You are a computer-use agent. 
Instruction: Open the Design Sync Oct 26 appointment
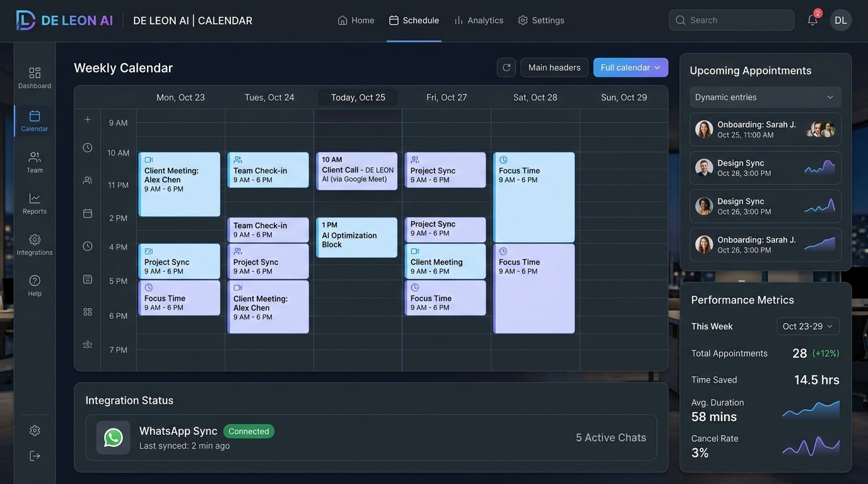pos(765,206)
